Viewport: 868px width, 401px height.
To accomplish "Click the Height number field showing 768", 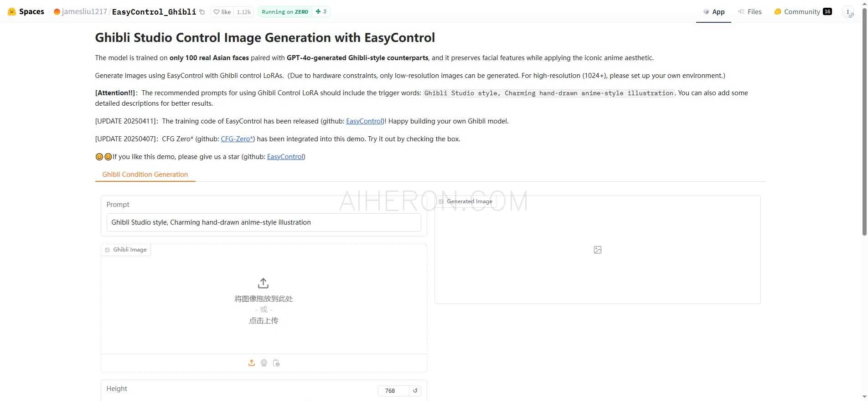I will (393, 391).
